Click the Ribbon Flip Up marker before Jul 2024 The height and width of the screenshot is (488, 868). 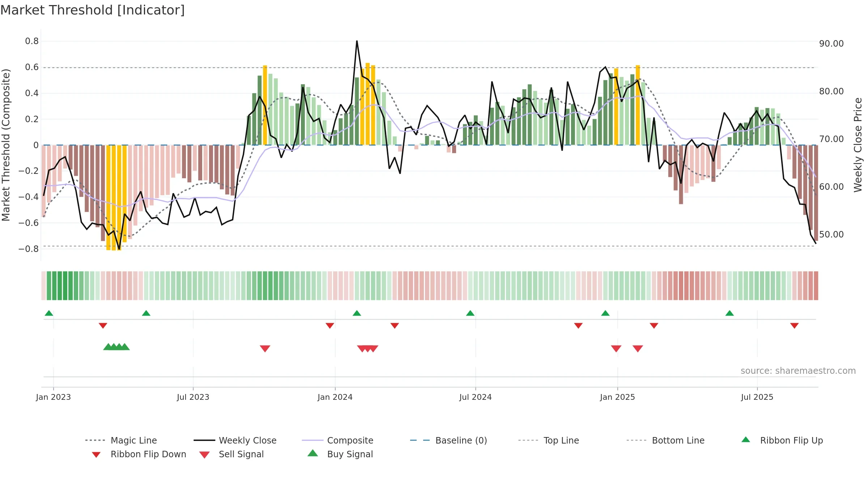pyautogui.click(x=470, y=313)
